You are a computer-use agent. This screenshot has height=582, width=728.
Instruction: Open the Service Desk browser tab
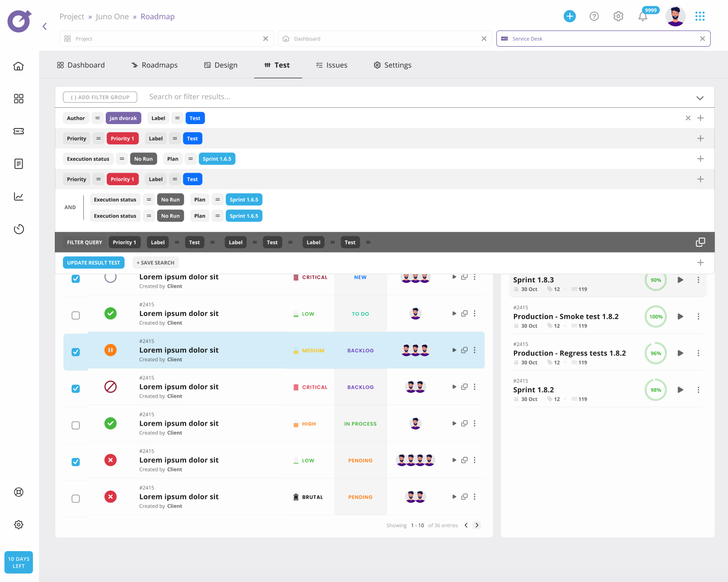point(603,39)
